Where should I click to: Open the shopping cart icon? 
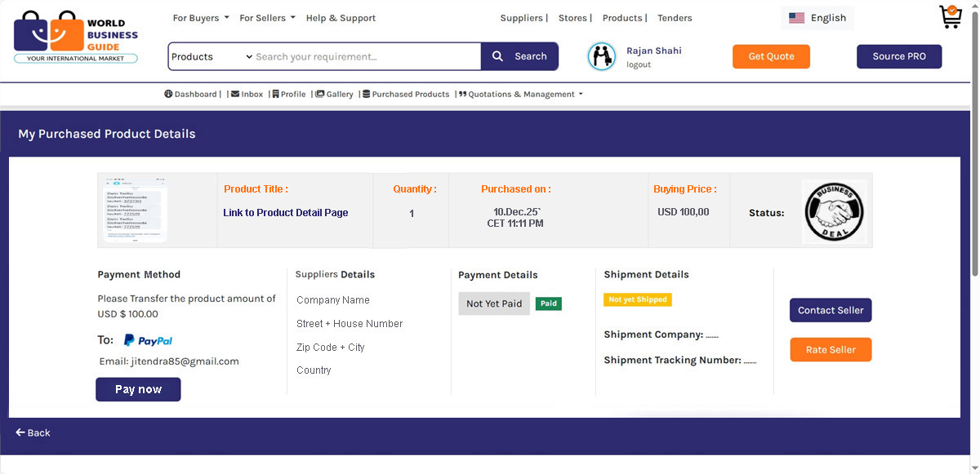pyautogui.click(x=950, y=16)
